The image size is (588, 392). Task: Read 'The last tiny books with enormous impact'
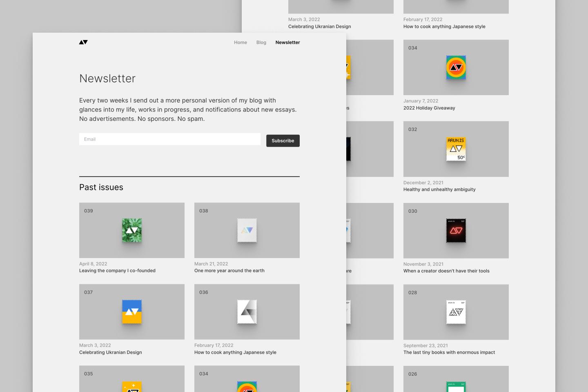[449, 352]
